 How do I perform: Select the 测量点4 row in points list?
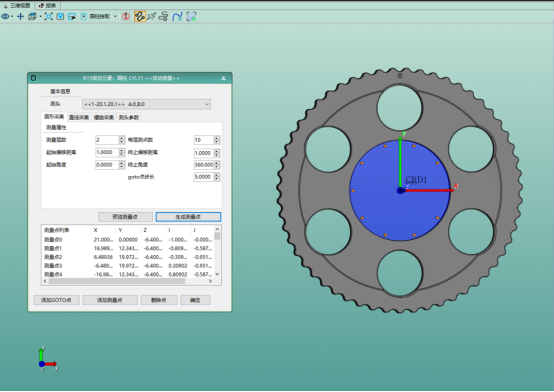[x=128, y=274]
